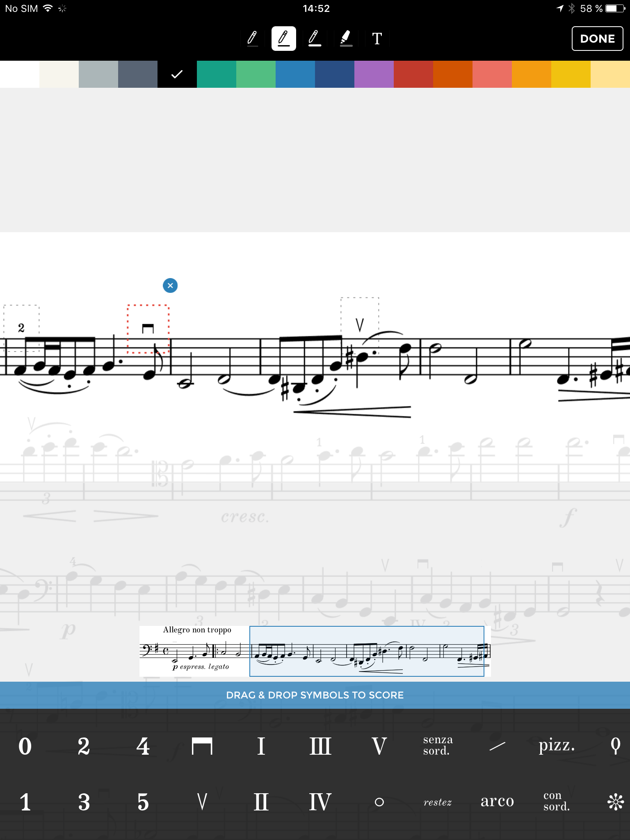Choose the arco marking
The height and width of the screenshot is (840, 630).
coord(497,801)
